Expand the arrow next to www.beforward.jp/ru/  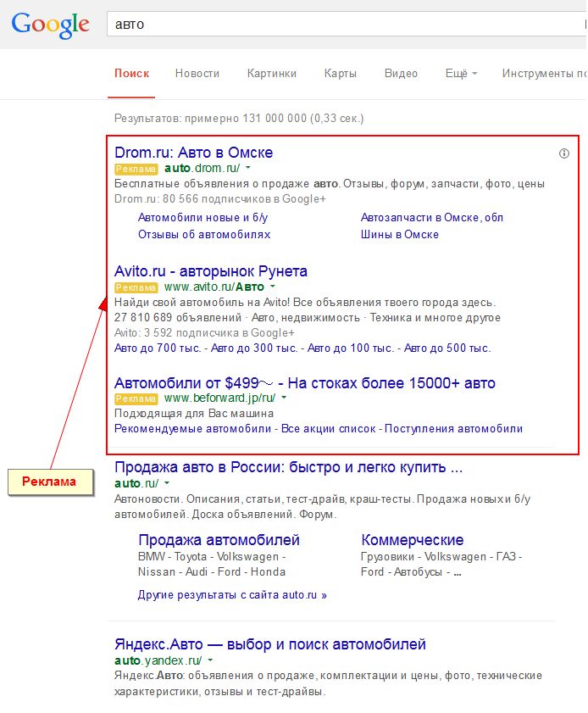284,398
